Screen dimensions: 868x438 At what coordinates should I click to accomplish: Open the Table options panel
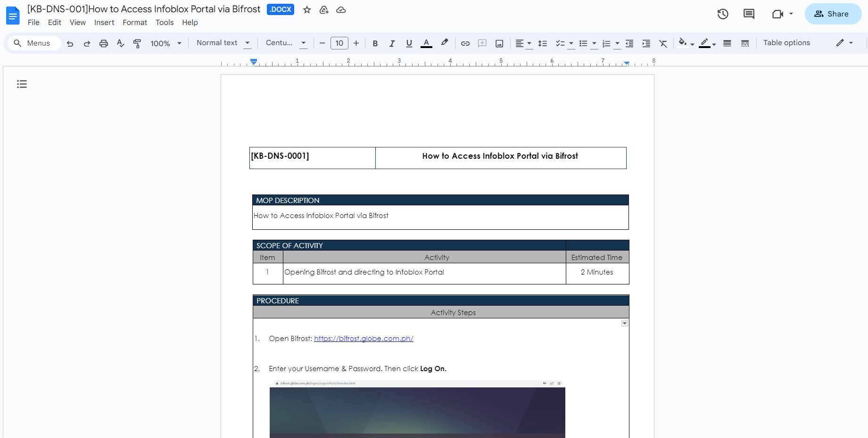pos(786,43)
